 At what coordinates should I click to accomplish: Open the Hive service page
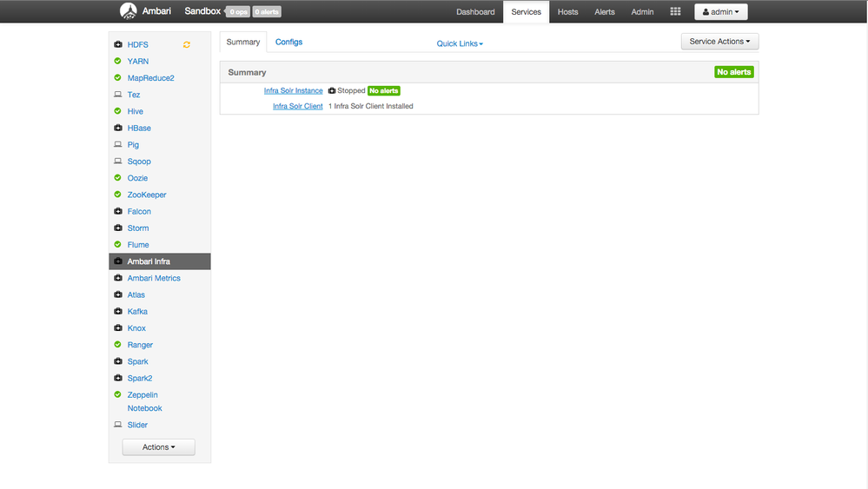coord(135,111)
